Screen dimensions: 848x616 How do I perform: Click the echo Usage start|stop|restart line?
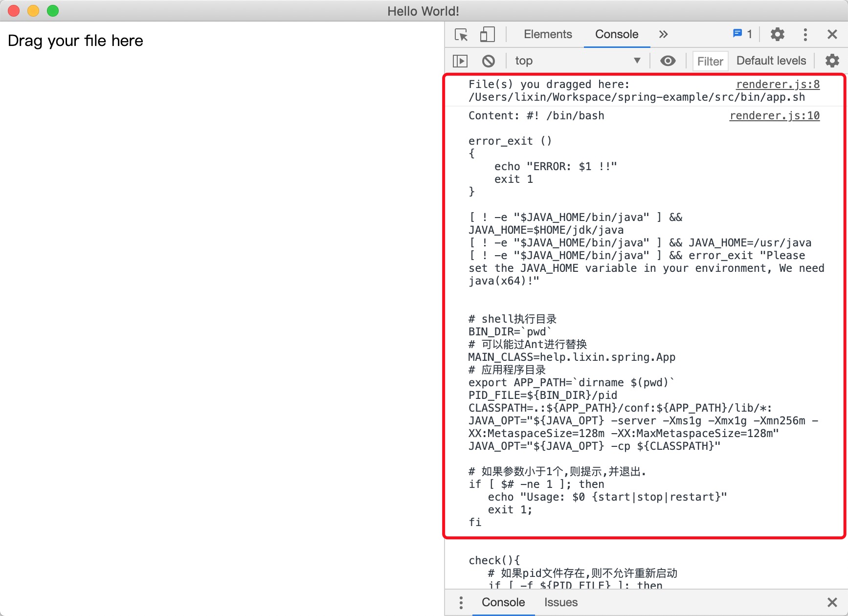click(x=607, y=497)
